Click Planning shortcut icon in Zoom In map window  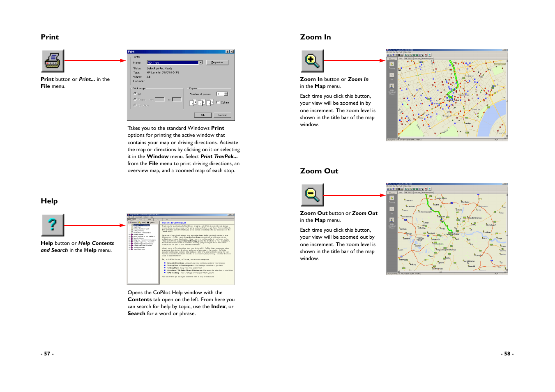click(392, 64)
